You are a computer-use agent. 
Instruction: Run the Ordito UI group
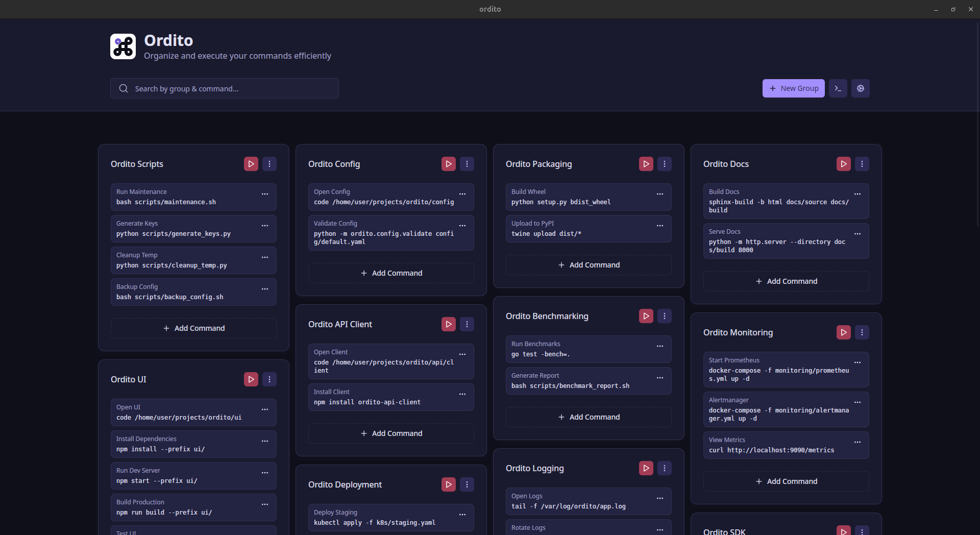click(x=251, y=379)
